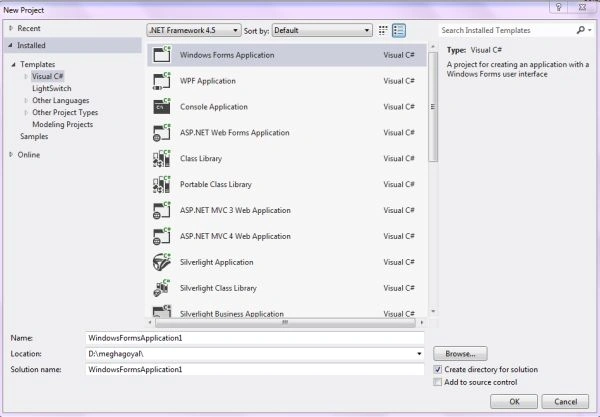Open the Location path dropdown arrow
The width and height of the screenshot is (600, 417).
click(x=419, y=354)
